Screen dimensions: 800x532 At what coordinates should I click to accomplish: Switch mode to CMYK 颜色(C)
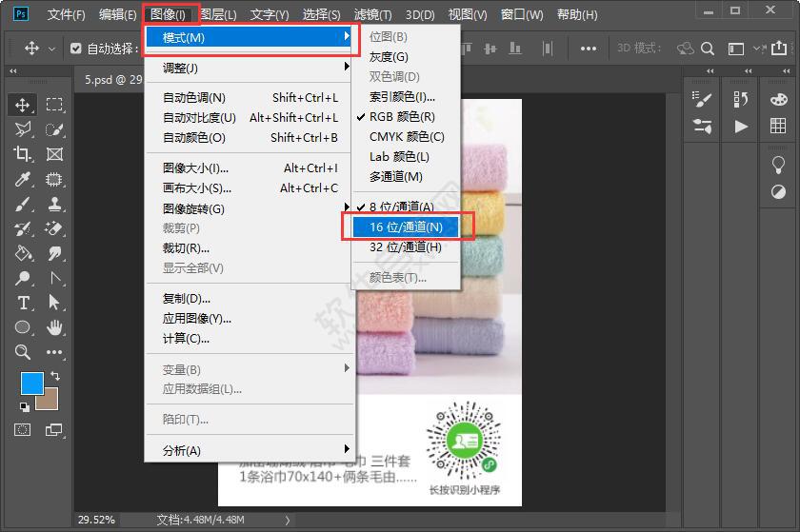click(407, 137)
